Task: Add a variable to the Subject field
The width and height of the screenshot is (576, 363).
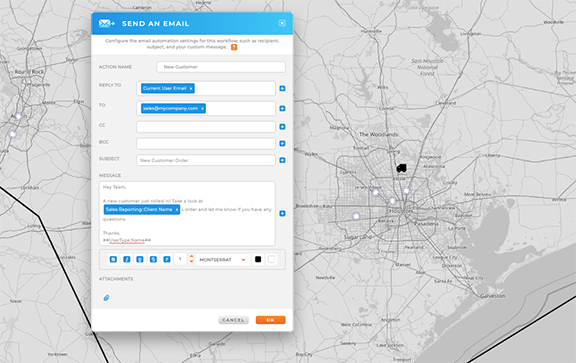Action: click(x=282, y=160)
